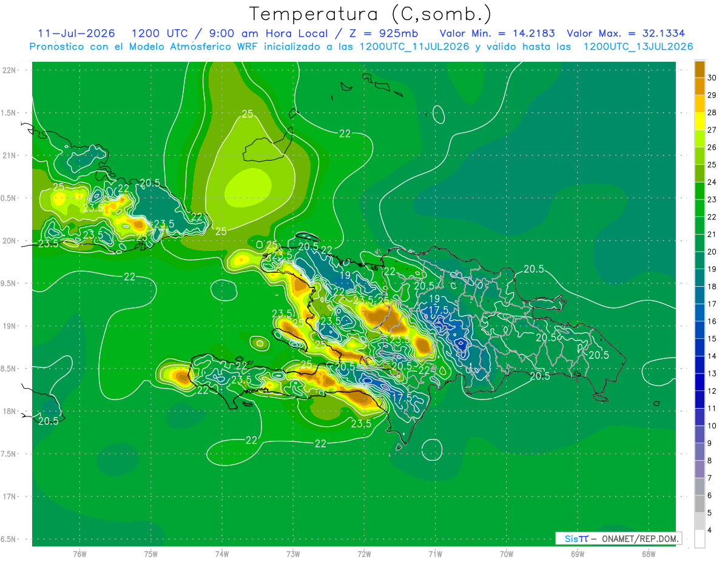
Task: Click the "20N" latitude axis label
Action: (10, 241)
